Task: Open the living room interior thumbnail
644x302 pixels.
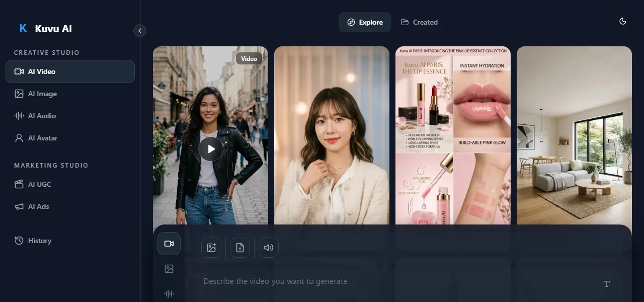Action: pos(574,135)
